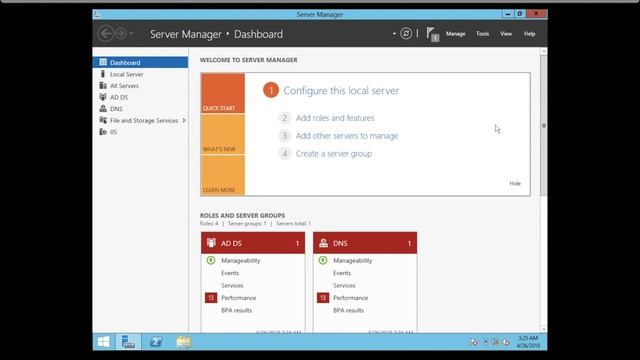Open the dropdown arrow left of refresh
Screen dimensions: 640x360
point(394,33)
